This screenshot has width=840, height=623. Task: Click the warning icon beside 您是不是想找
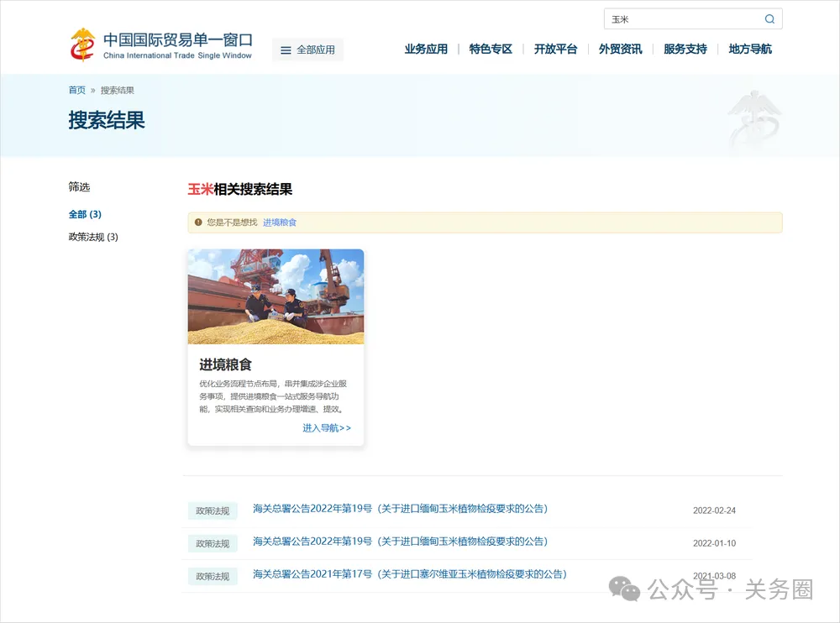(198, 222)
